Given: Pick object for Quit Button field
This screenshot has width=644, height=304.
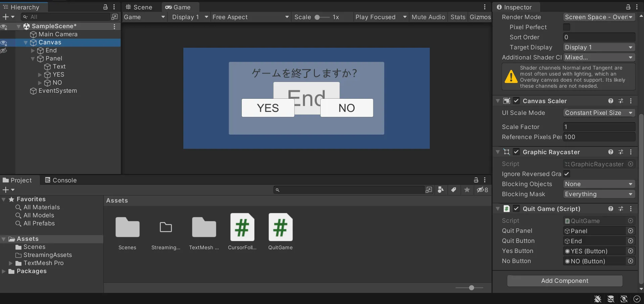Looking at the screenshot, I should pos(631,241).
